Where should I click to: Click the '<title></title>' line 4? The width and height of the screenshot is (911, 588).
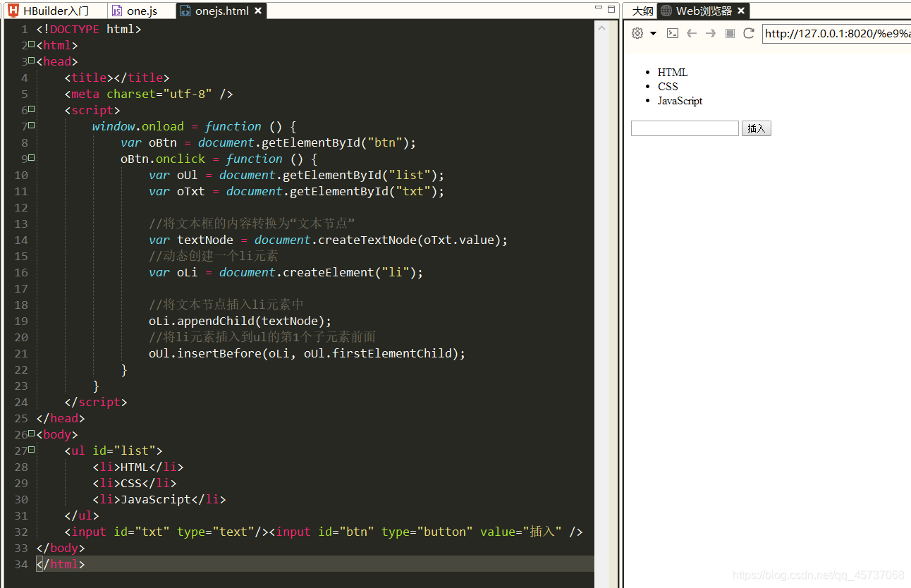pyautogui.click(x=117, y=78)
